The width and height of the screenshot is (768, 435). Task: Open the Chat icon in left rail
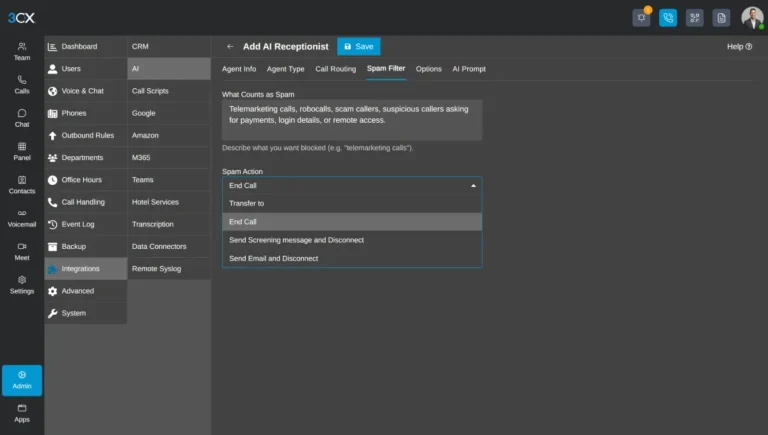click(22, 118)
